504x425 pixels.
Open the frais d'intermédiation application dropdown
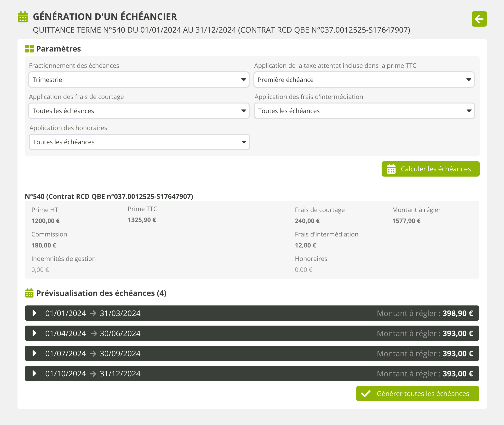(364, 111)
